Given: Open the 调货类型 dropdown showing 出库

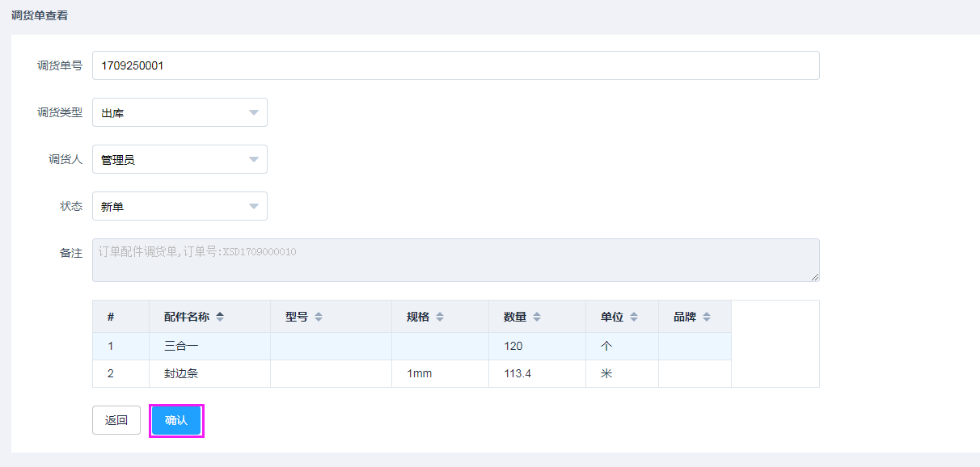Looking at the screenshot, I should point(180,112).
